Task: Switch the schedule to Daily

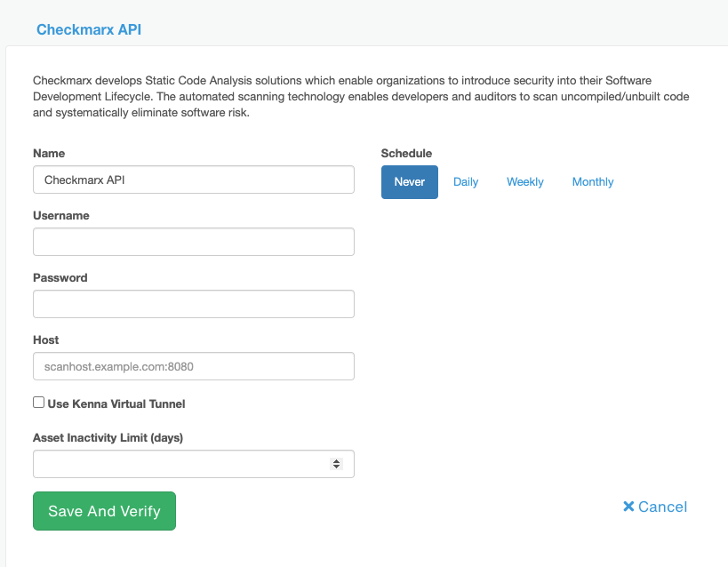Action: click(x=465, y=181)
